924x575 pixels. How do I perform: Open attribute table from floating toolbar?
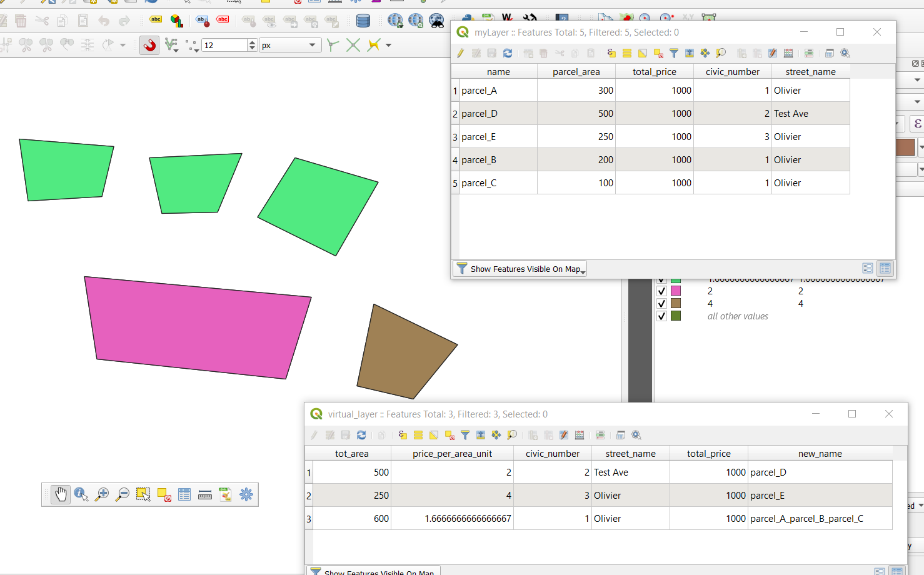(184, 494)
